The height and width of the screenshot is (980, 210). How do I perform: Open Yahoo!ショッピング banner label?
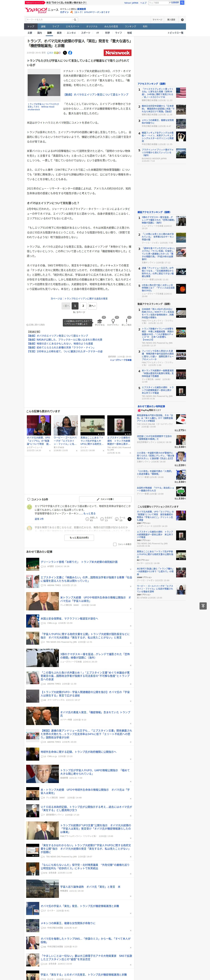[35, 3]
